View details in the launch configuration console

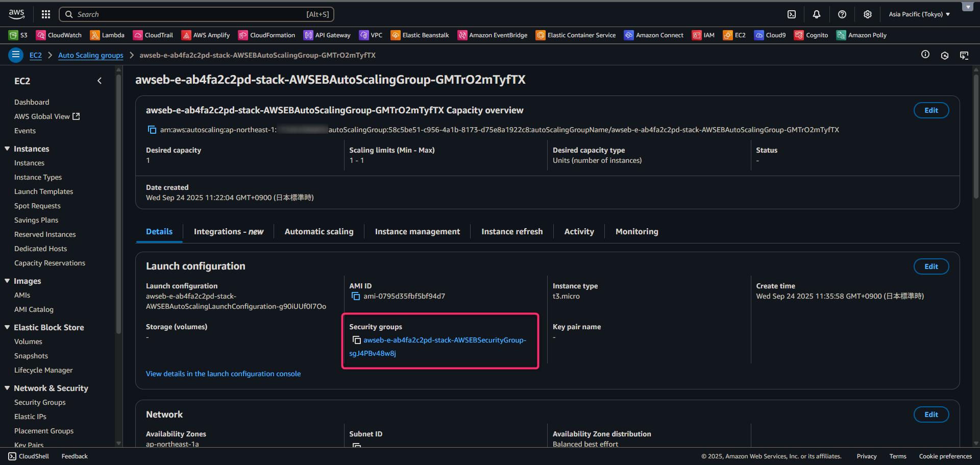(x=223, y=374)
